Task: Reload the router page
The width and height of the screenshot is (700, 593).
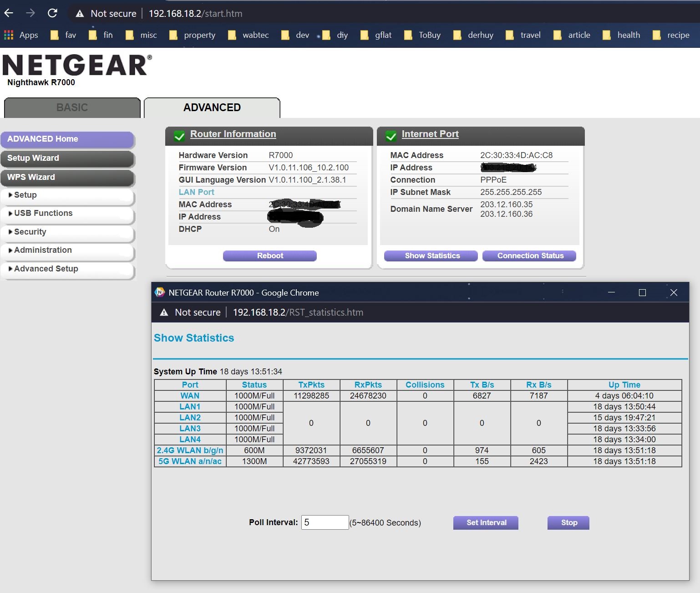Action: pos(52,13)
